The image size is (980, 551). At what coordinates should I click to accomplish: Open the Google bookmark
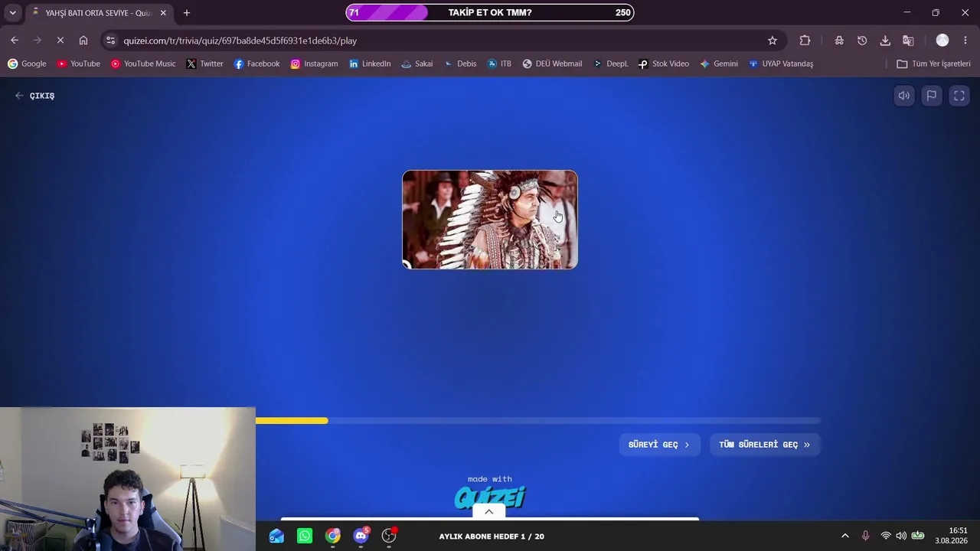pyautogui.click(x=27, y=64)
